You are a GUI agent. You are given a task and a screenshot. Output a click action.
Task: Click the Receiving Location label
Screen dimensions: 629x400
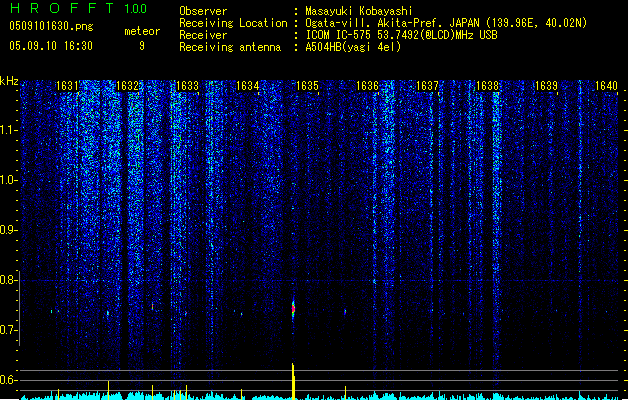(233, 23)
